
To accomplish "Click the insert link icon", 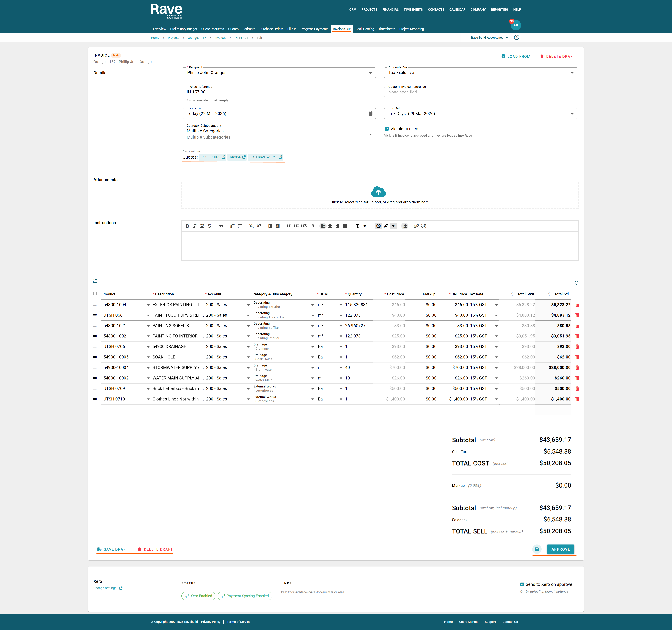I will [416, 226].
